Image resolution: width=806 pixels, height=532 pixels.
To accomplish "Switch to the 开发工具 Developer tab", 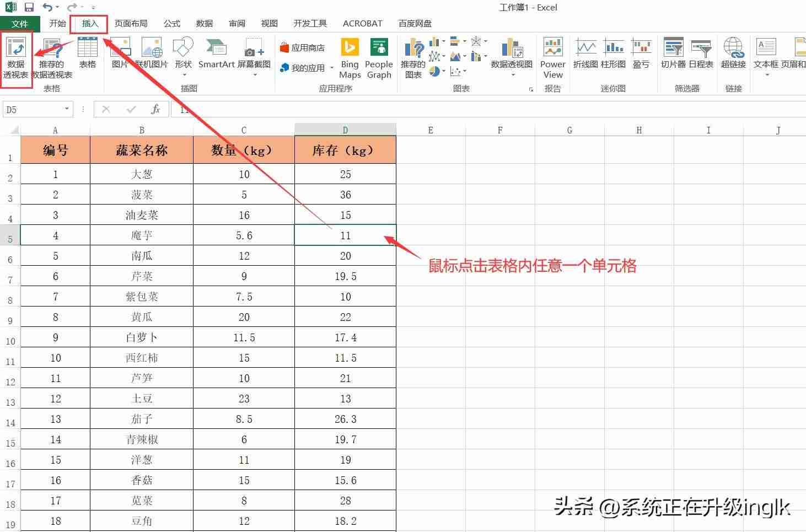I will (310, 23).
